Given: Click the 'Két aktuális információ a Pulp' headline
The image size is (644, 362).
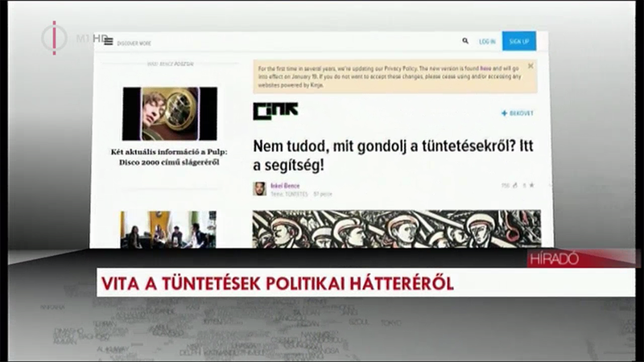Looking at the screenshot, I should (x=169, y=157).
